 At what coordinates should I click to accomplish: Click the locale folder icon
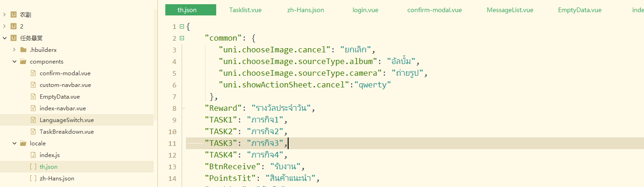pos(23,144)
